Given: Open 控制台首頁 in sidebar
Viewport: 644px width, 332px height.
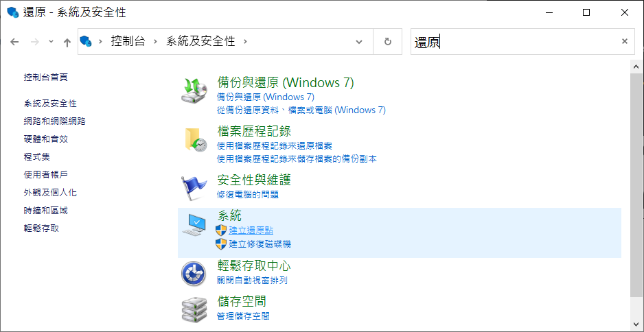Looking at the screenshot, I should (46, 77).
